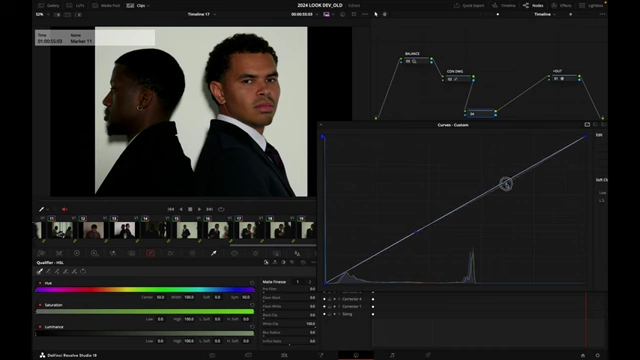The image size is (640, 360).
Task: Select the Qualifier eyedropper palette icon
Action: [x=213, y=253]
